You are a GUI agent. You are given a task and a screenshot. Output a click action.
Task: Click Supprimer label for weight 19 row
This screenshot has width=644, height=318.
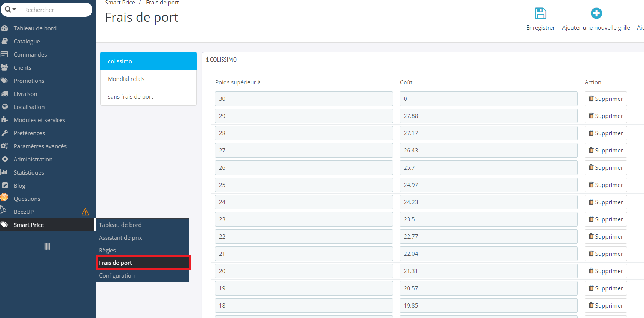point(609,288)
